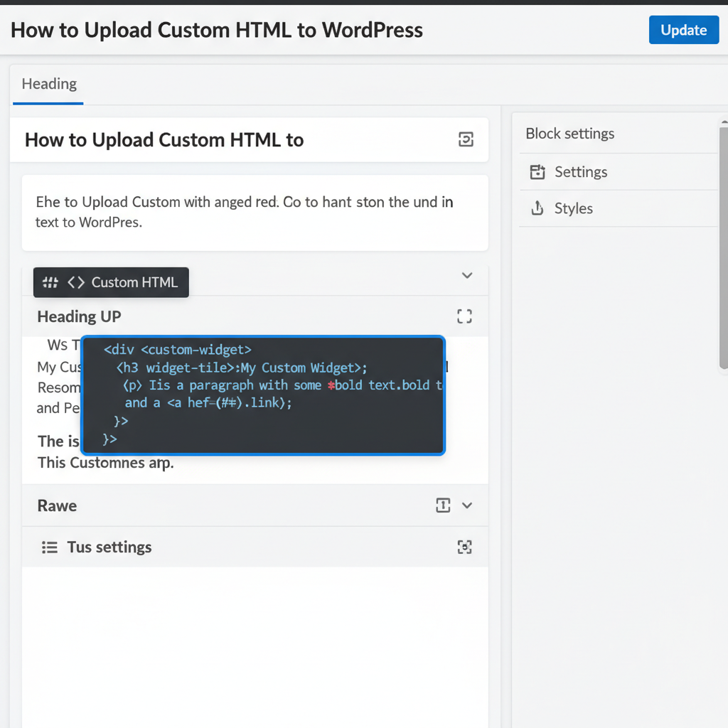Image resolution: width=728 pixels, height=728 pixels.
Task: Click the page title 'How to Upload Custom HTML to WordPress'
Action: tap(217, 30)
